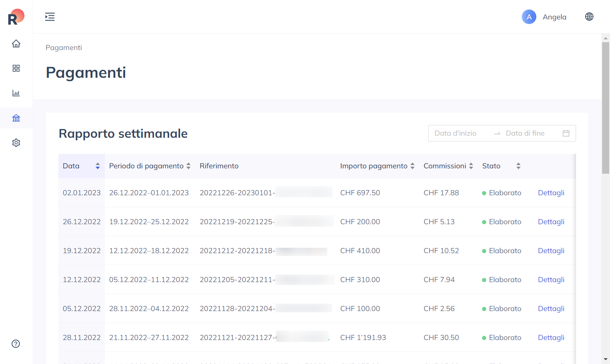Open Dettagli for 12.12.2022 payment
610x364 pixels.
pos(551,280)
